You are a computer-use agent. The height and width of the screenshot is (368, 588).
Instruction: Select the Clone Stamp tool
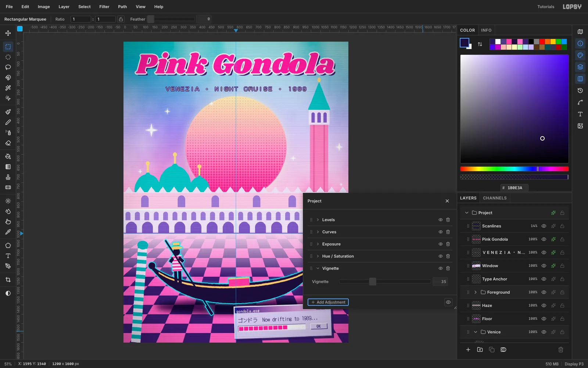point(8,177)
